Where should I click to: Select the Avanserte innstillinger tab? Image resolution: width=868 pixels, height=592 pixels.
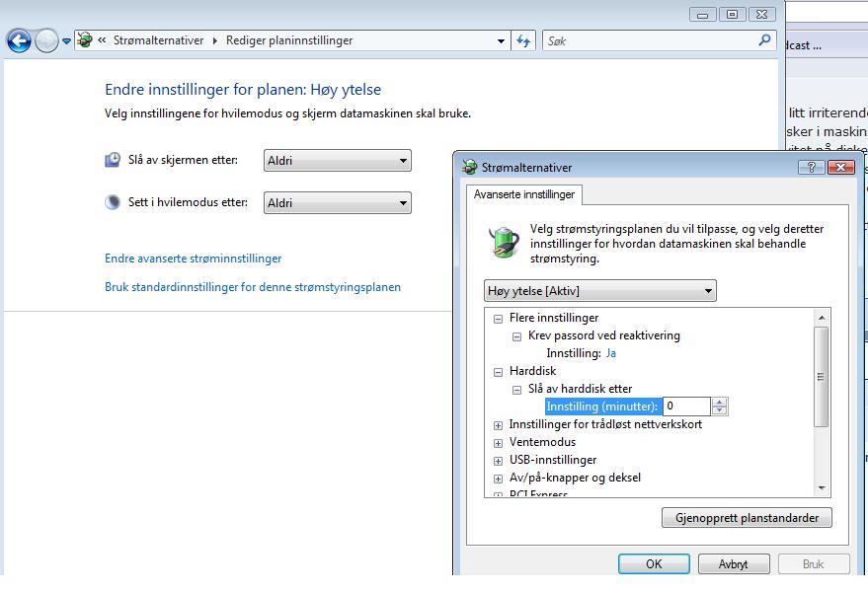click(523, 194)
